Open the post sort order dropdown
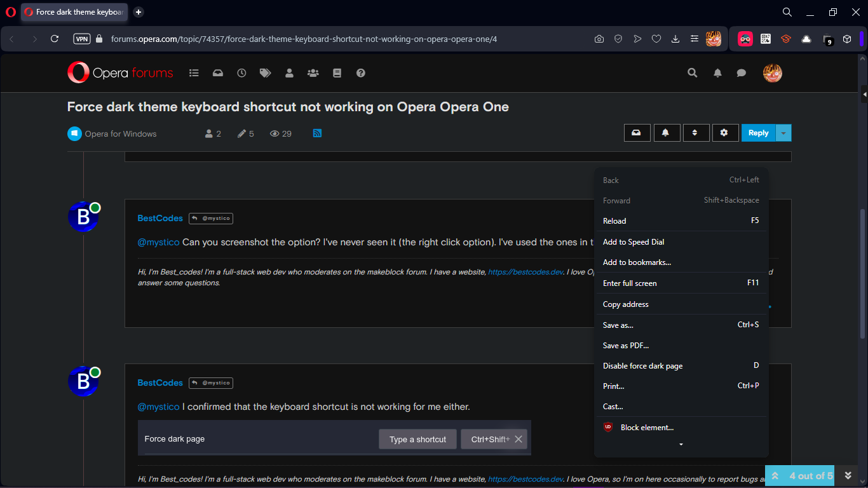 (695, 133)
